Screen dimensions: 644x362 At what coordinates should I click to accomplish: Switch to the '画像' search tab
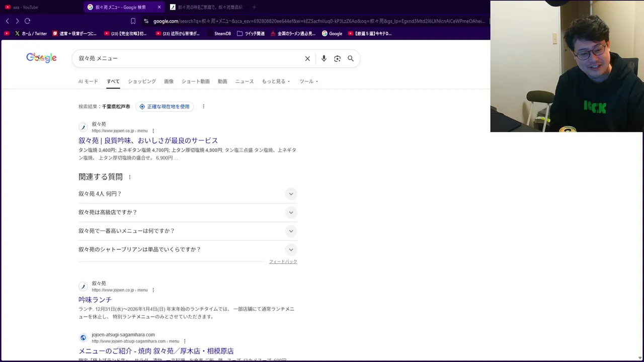pyautogui.click(x=169, y=81)
